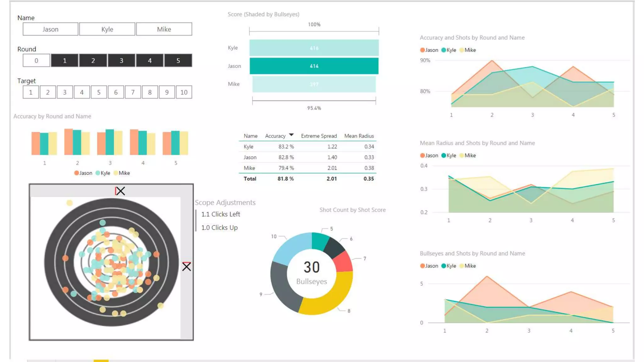Click Kyle legend dot in Mean Radius chart
The image size is (644, 362).
(444, 156)
